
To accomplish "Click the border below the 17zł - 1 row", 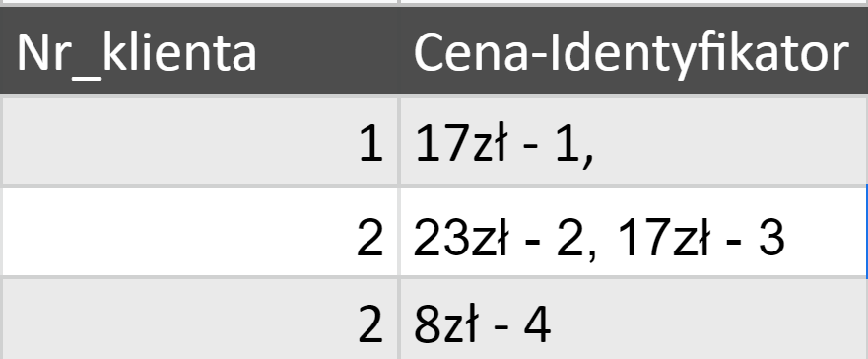I will coord(434,186).
